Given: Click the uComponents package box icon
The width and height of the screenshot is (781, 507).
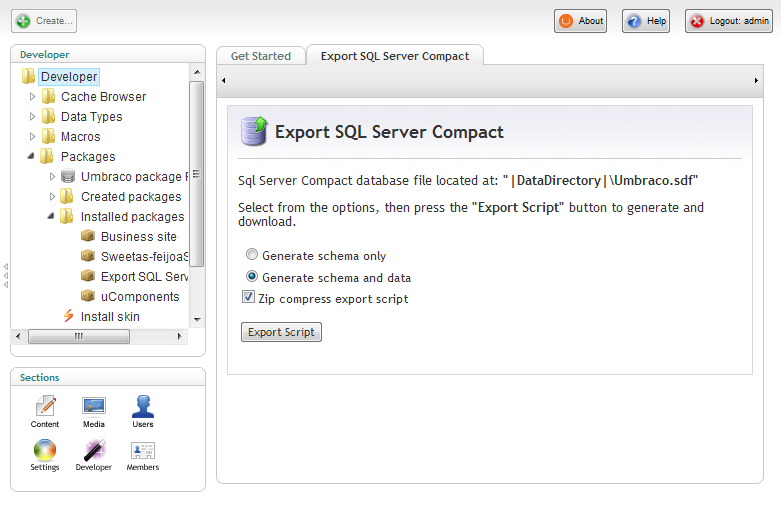Looking at the screenshot, I should click(88, 295).
